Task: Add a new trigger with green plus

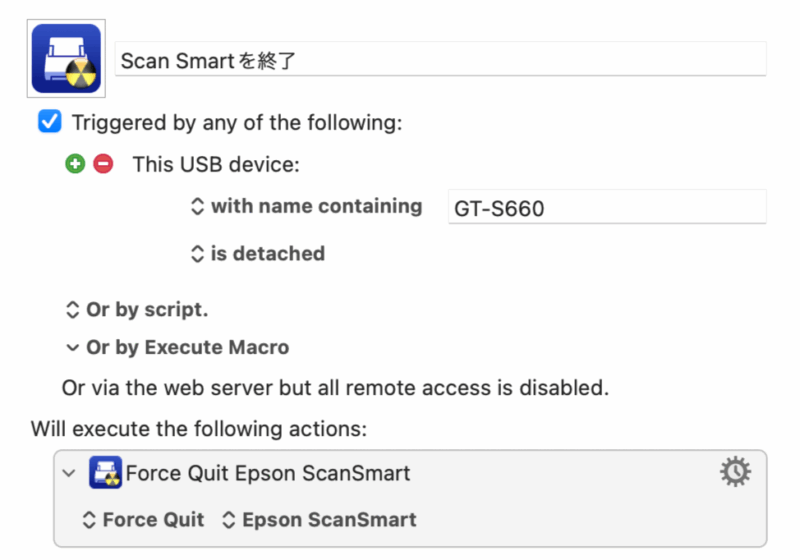Action: tap(76, 164)
